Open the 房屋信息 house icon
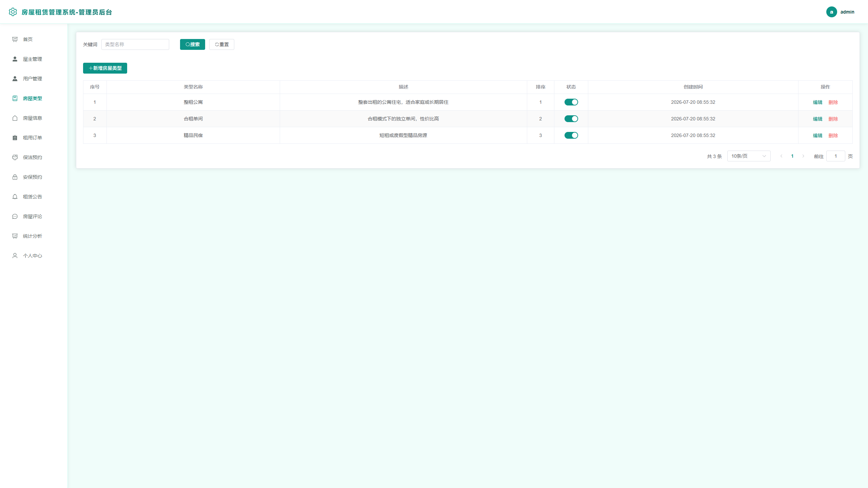 pyautogui.click(x=15, y=118)
